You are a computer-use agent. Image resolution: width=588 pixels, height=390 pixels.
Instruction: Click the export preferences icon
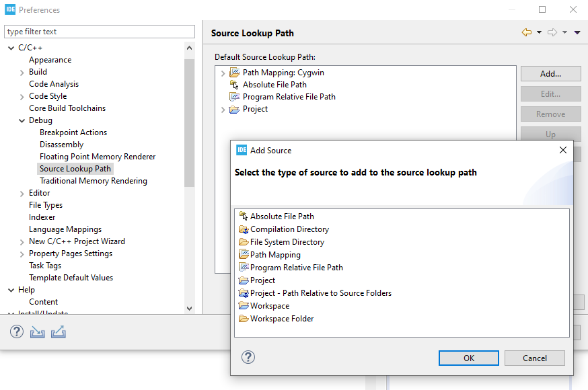(x=59, y=331)
